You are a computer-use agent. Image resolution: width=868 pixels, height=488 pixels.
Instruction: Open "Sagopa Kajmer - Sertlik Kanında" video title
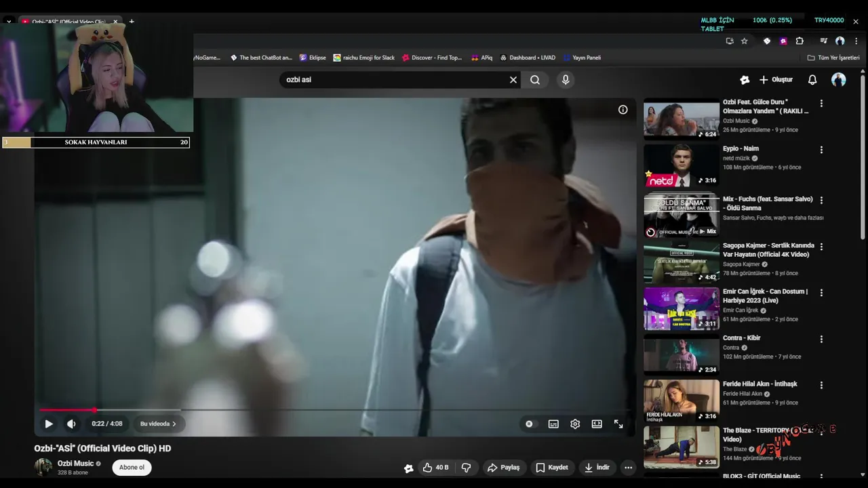click(x=768, y=250)
